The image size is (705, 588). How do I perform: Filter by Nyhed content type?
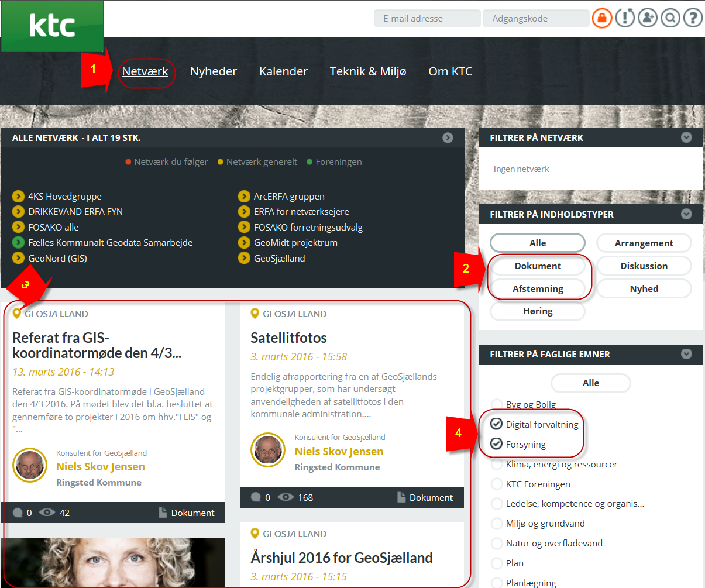(x=644, y=288)
